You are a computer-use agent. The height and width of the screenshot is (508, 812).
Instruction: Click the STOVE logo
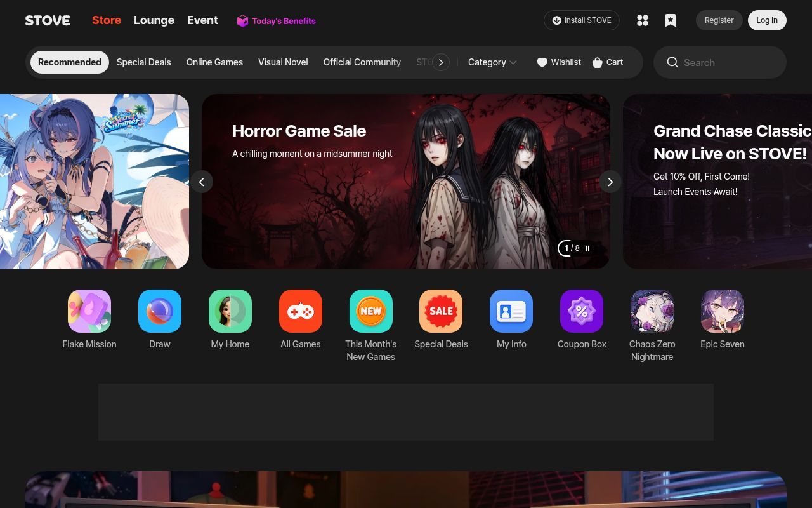click(x=48, y=20)
